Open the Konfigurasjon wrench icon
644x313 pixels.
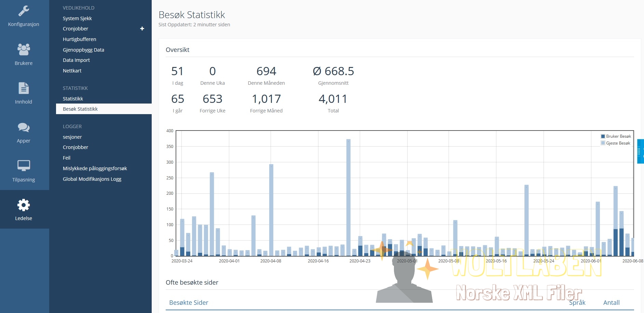point(24,11)
